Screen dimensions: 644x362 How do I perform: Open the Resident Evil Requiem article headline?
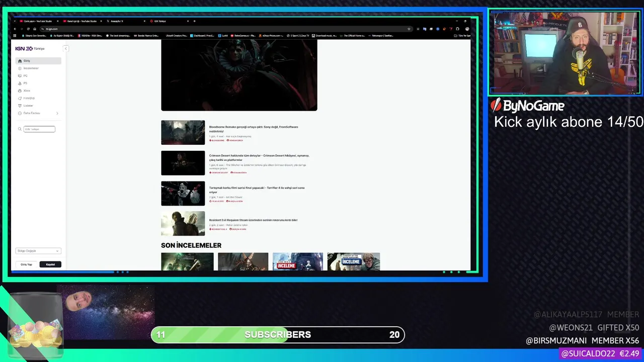point(253,220)
